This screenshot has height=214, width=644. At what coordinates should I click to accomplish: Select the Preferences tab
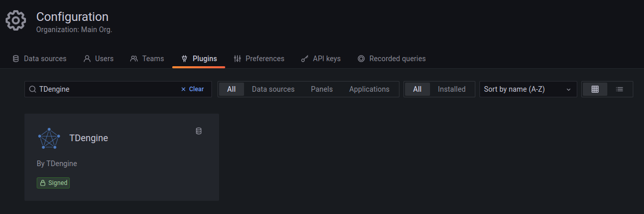coord(259,59)
